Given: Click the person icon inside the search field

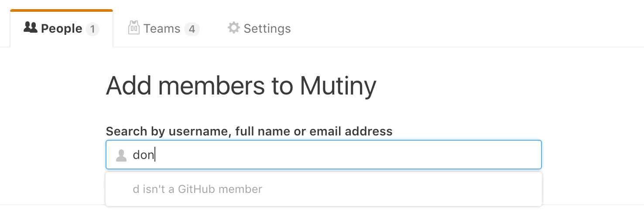Looking at the screenshot, I should pos(121,155).
